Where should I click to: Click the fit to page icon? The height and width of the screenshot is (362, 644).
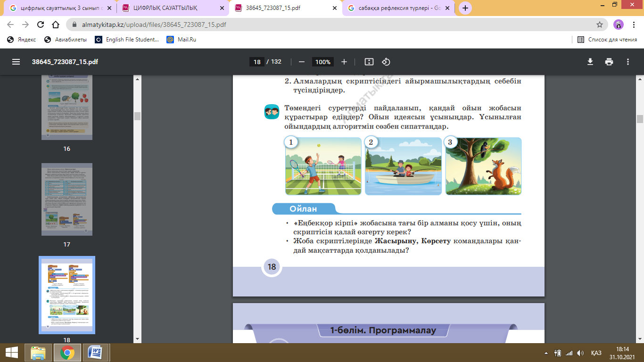click(x=369, y=62)
